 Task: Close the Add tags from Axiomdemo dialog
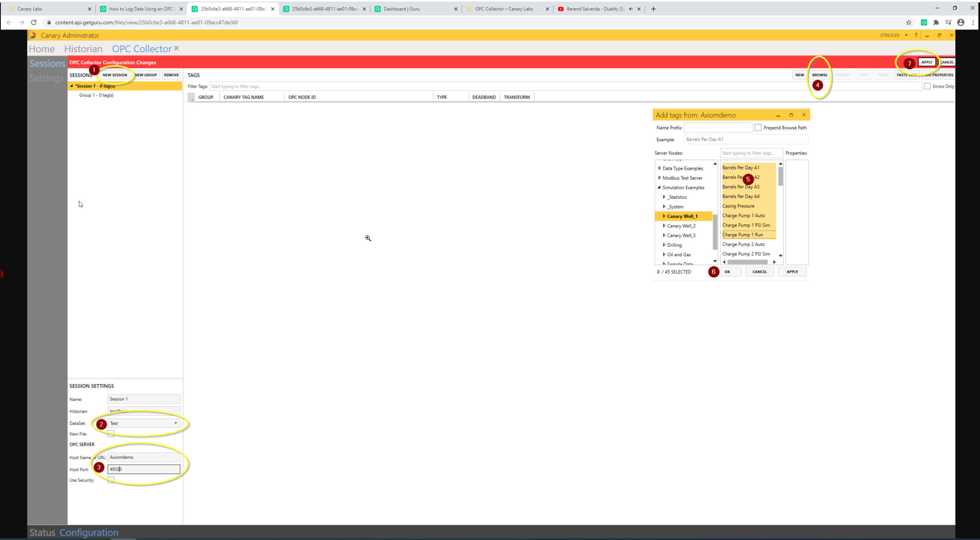pos(804,115)
